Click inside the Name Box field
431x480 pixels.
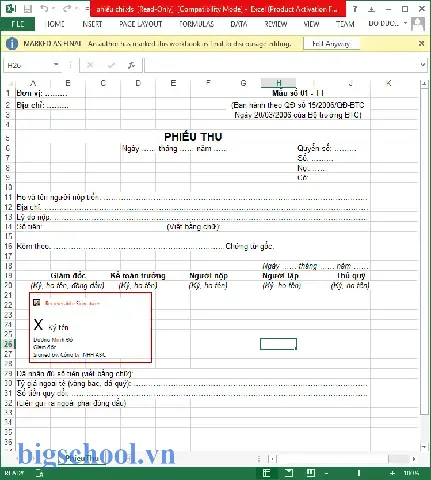(x=28, y=65)
